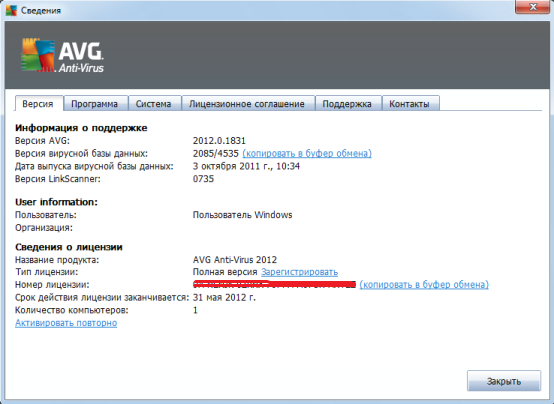Copy license number to clipboard
This screenshot has width=554, height=404.
pyautogui.click(x=424, y=285)
